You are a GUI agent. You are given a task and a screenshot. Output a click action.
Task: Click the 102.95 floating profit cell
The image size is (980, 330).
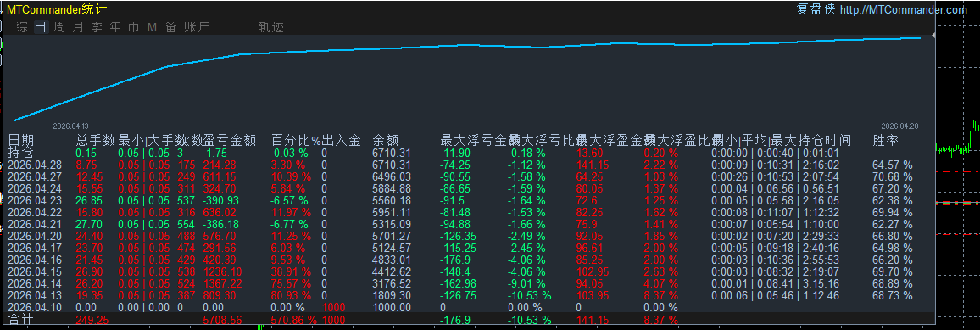click(592, 271)
